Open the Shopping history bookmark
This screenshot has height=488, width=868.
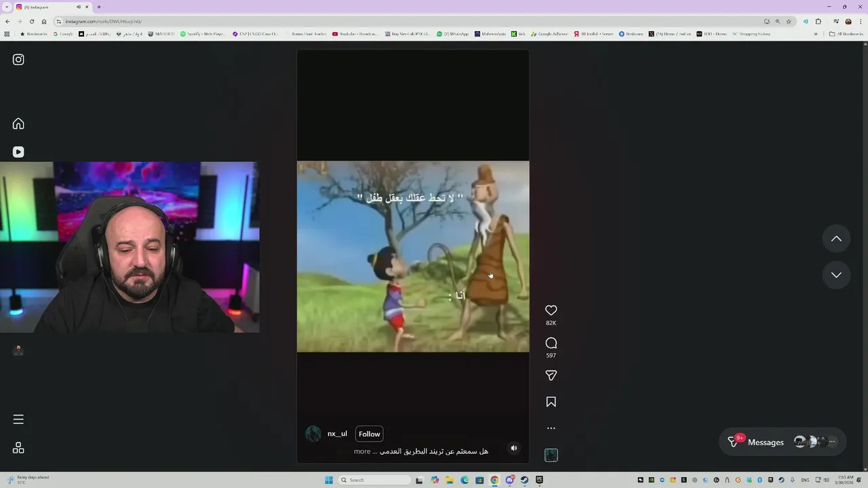click(751, 34)
